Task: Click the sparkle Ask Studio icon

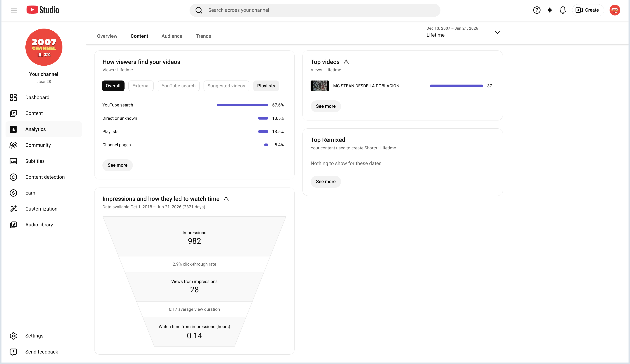Action: coord(549,10)
